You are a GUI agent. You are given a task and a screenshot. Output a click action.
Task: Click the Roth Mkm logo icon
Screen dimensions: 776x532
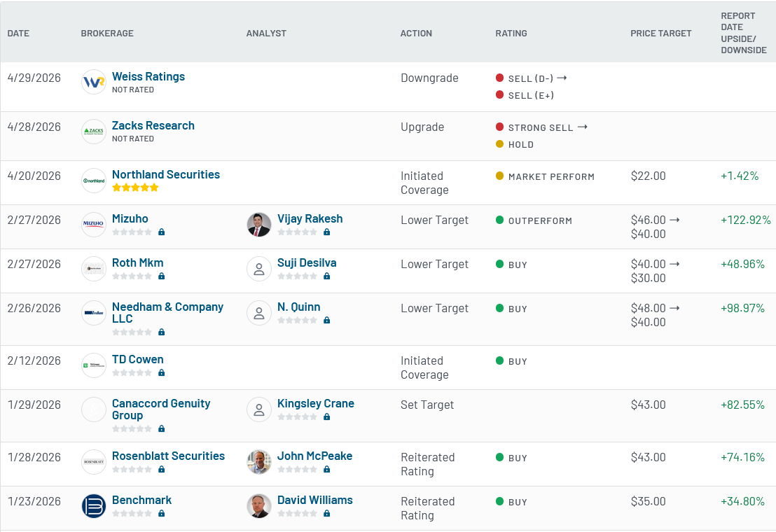[x=94, y=269]
